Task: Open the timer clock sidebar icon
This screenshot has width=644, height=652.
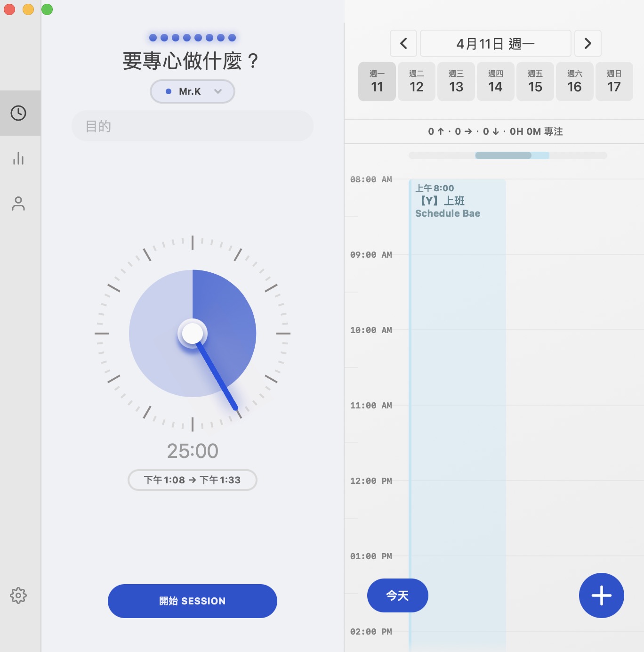Action: (18, 113)
